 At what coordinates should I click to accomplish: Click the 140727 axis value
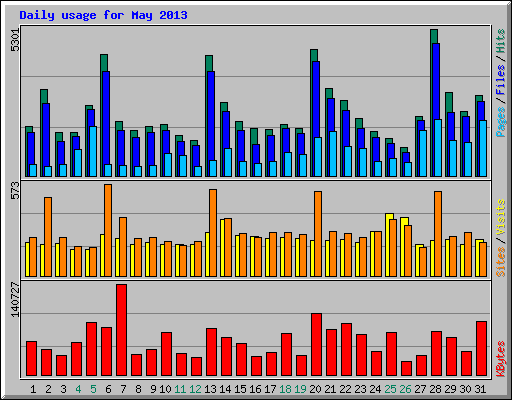tap(15, 300)
